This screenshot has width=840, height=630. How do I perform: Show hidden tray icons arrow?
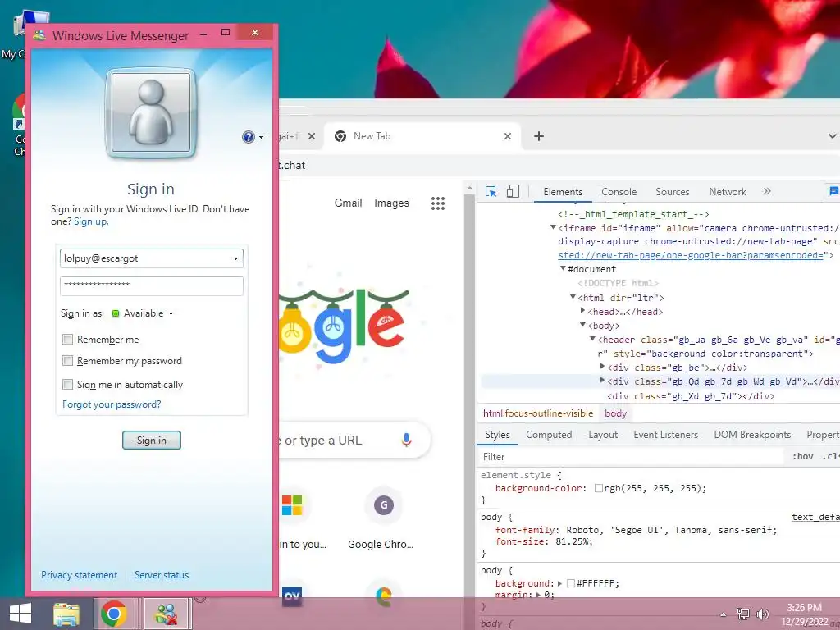723,614
